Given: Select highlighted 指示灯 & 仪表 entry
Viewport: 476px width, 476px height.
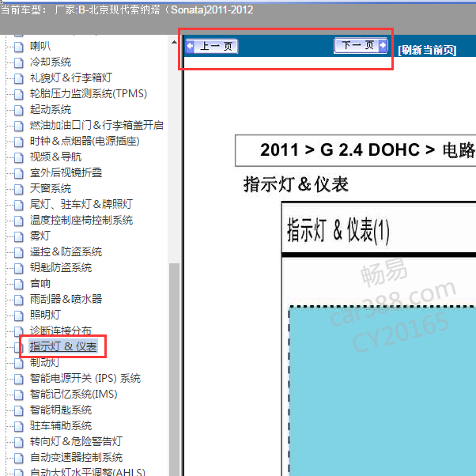Looking at the screenshot, I should coord(63,346).
